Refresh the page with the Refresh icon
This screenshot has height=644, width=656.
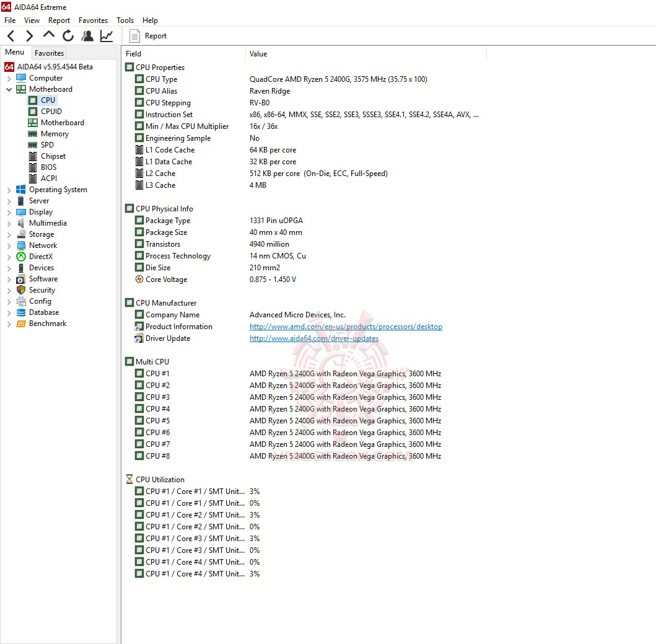(x=68, y=36)
